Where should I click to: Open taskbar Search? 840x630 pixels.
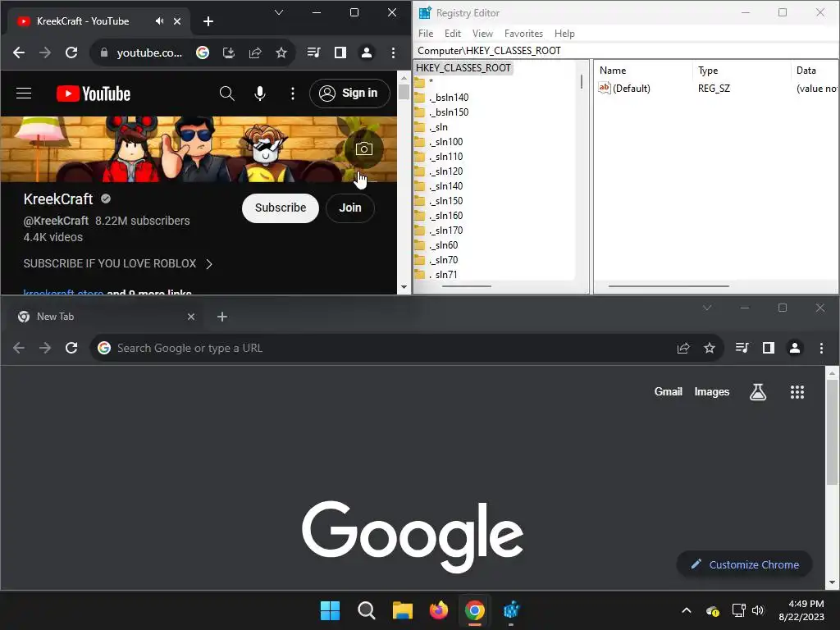tap(367, 610)
